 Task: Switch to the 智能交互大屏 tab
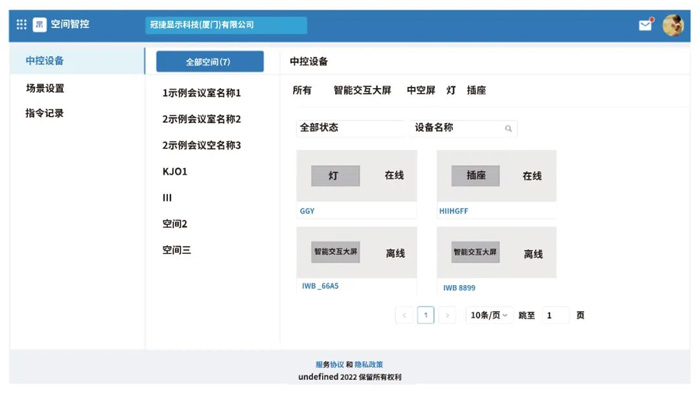[x=362, y=91]
